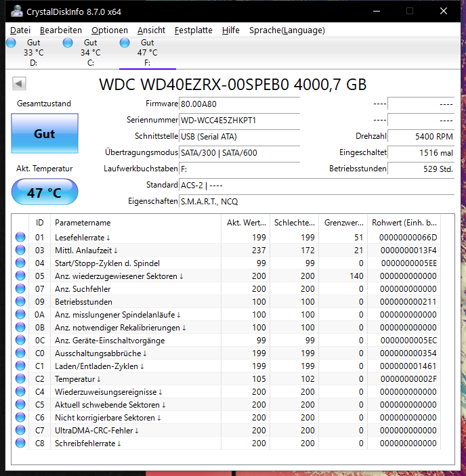This screenshot has height=476, width=466.
Task: Open the Optionen menu
Action: tap(110, 30)
